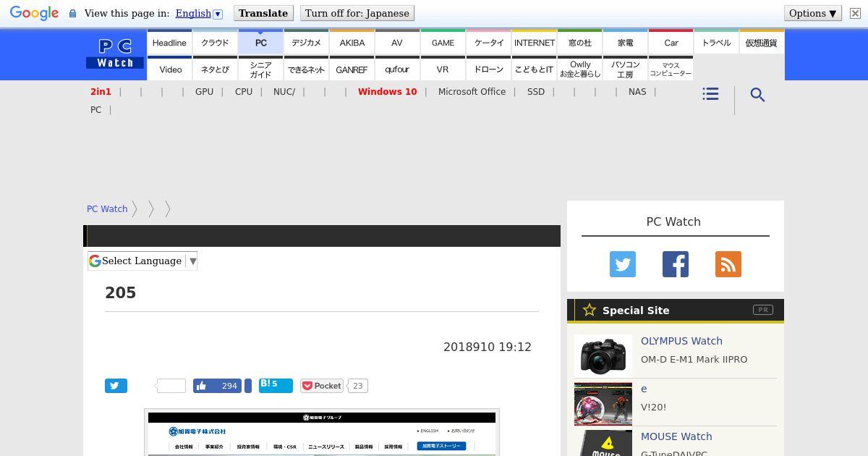Click the article website screenshot image
The width and height of the screenshot is (868, 456).
point(322,433)
